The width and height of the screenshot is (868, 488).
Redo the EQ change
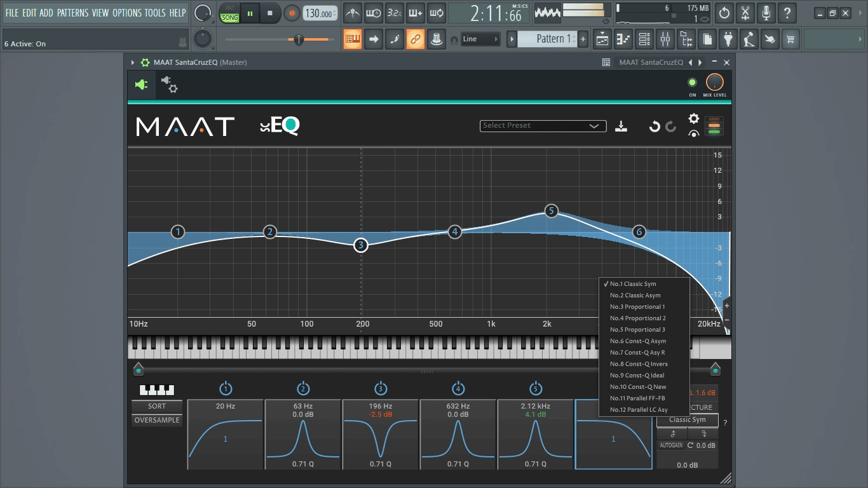(671, 126)
